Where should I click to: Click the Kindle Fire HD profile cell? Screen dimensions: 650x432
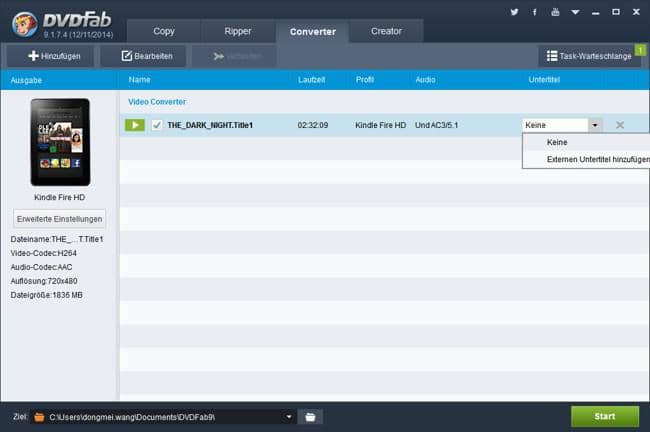pyautogui.click(x=380, y=125)
